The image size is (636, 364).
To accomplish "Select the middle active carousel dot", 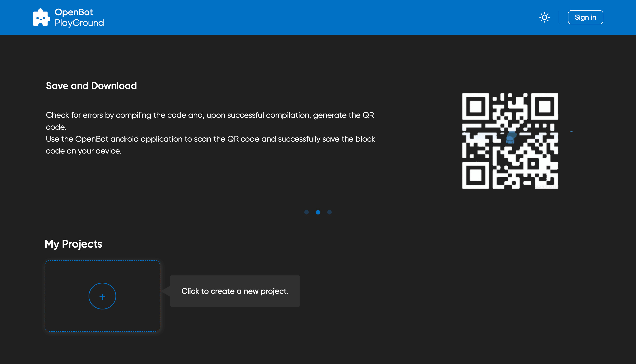I will (x=318, y=212).
